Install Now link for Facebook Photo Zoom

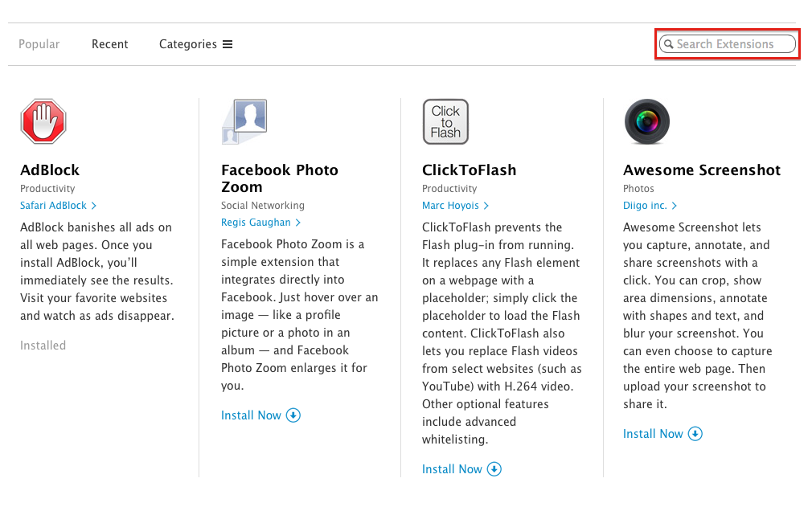coord(251,415)
